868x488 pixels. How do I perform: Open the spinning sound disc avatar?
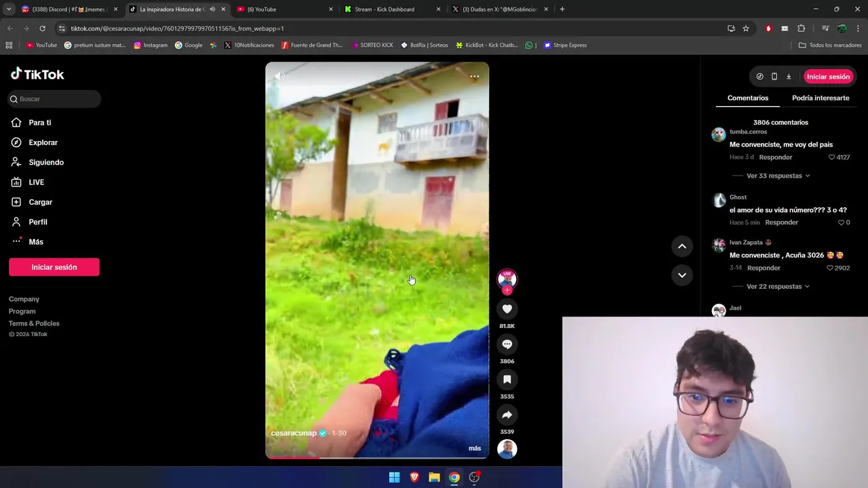[507, 449]
